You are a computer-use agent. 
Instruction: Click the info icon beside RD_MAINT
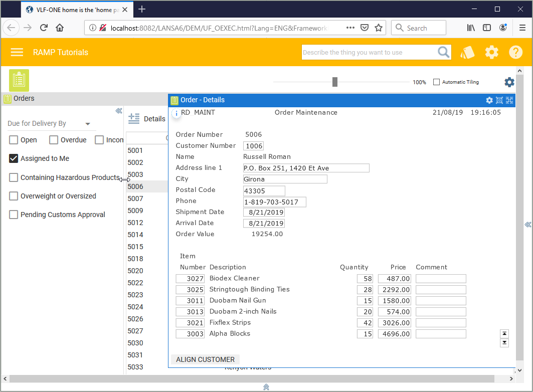pyautogui.click(x=176, y=113)
